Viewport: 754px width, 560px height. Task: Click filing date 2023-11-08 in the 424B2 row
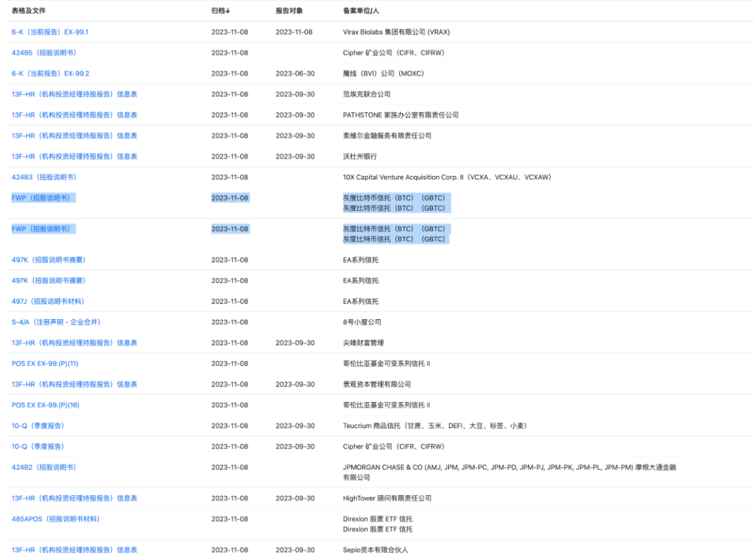tap(230, 466)
